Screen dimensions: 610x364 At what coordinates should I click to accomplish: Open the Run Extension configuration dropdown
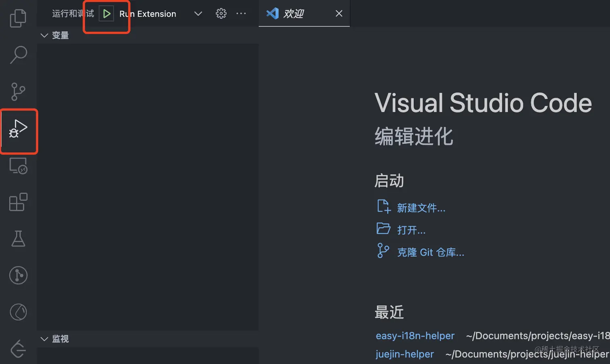tap(198, 14)
